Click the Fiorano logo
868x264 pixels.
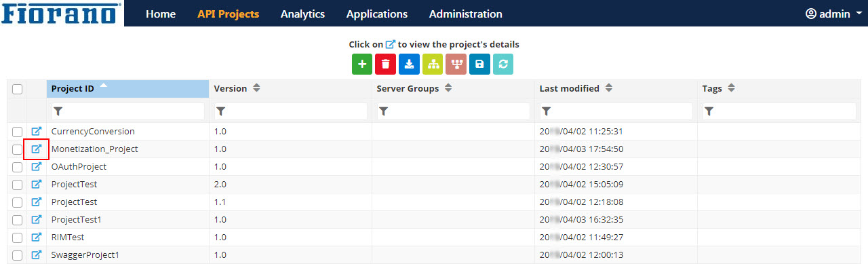pyautogui.click(x=62, y=13)
